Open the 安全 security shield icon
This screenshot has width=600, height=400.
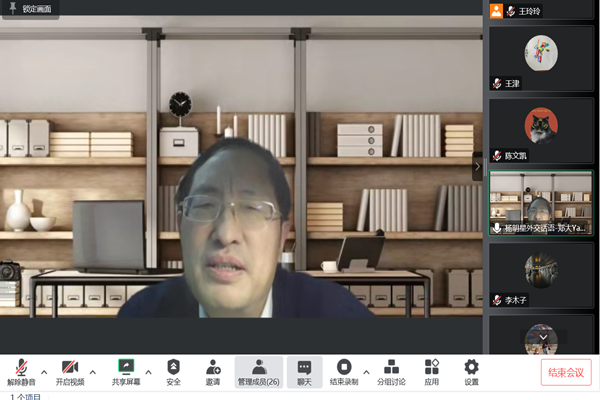174,371
